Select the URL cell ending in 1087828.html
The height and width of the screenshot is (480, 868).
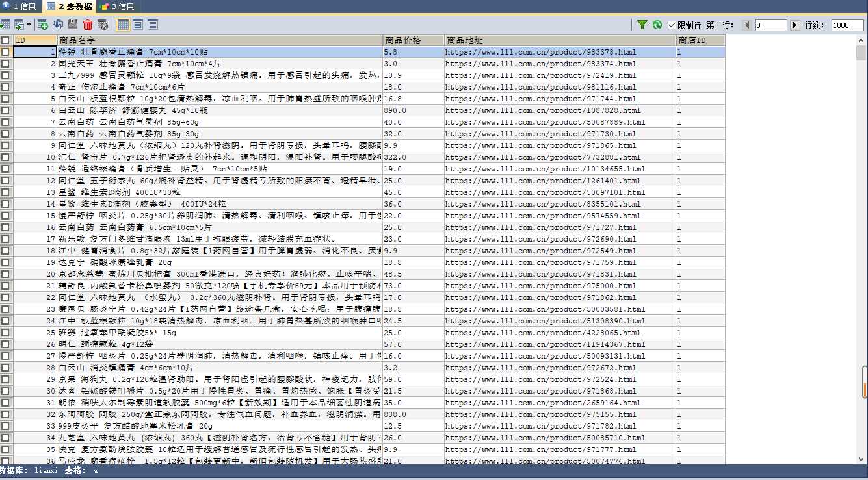560,110
